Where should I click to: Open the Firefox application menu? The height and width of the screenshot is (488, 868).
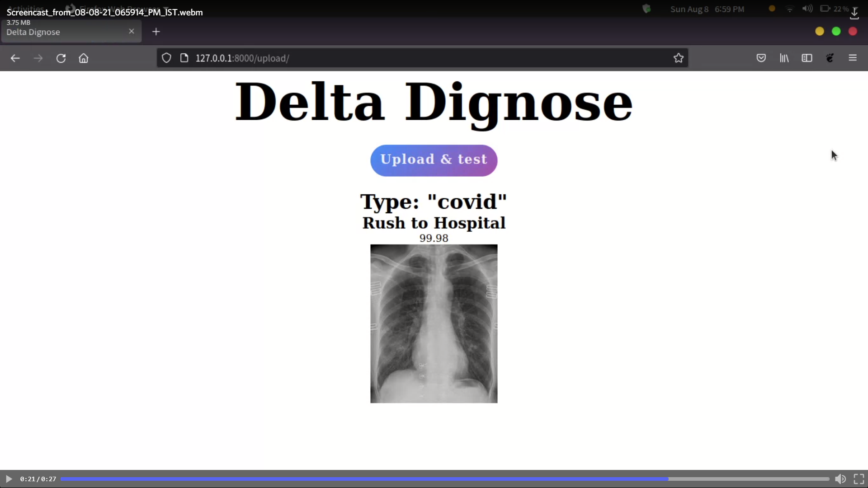click(x=853, y=58)
